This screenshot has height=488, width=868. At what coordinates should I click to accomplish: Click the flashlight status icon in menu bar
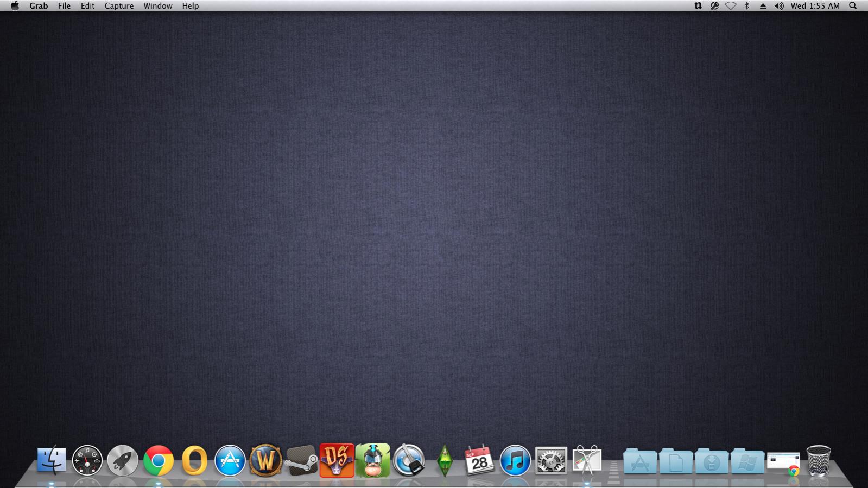pyautogui.click(x=714, y=6)
